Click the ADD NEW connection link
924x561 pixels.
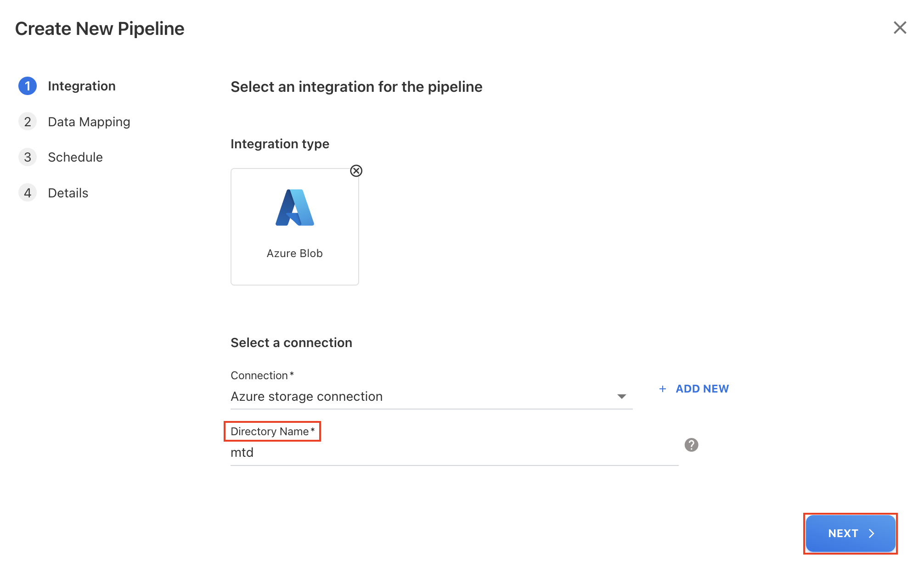[x=702, y=389]
